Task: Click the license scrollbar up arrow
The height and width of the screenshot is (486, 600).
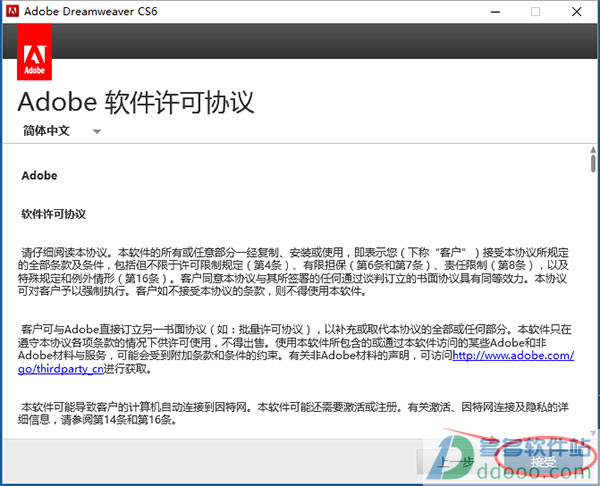Action: pyautogui.click(x=593, y=149)
